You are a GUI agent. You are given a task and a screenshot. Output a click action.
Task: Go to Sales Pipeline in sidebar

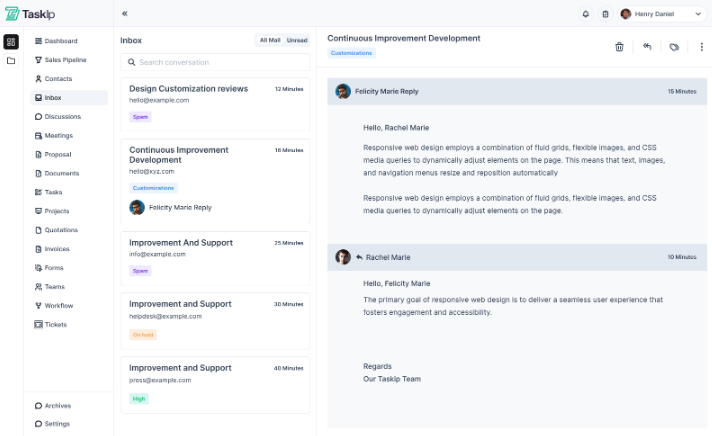tap(65, 60)
